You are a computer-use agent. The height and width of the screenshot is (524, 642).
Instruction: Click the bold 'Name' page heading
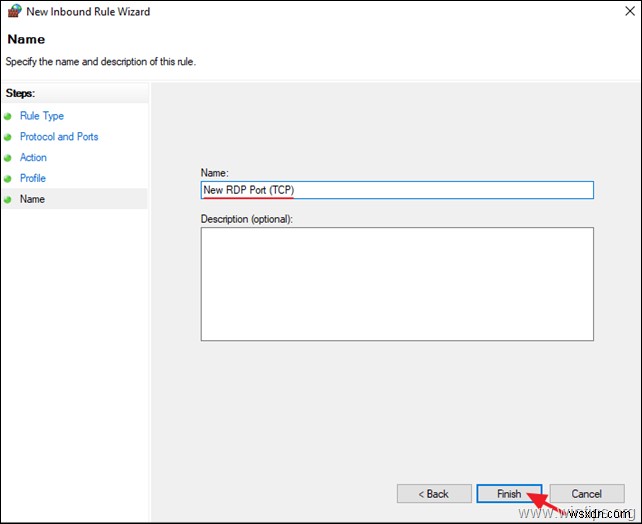point(26,39)
